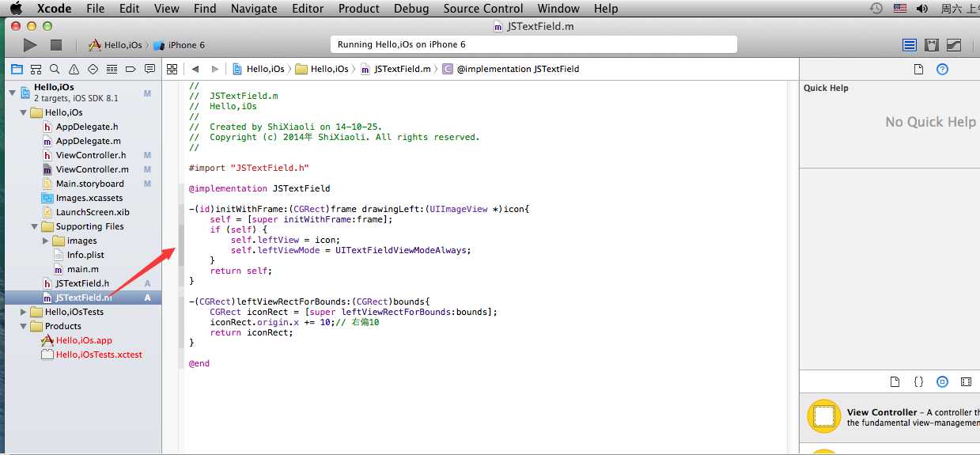This screenshot has height=455, width=980.
Task: Open the Report navigator speech-bubble icon
Action: click(149, 69)
